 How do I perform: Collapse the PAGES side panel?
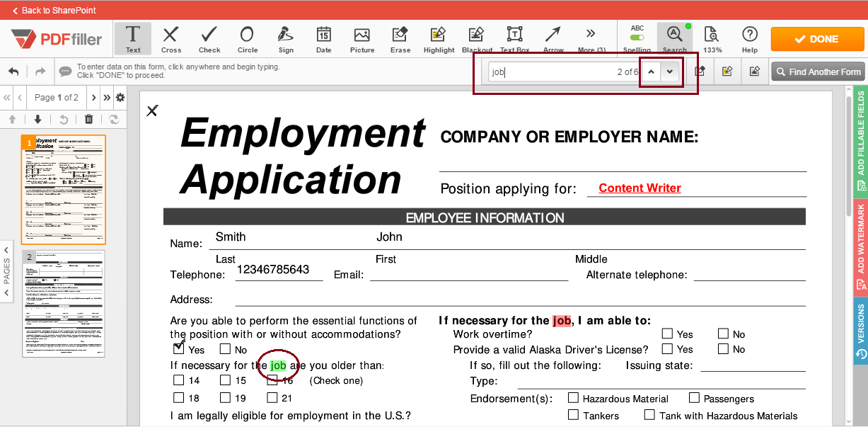point(7,271)
